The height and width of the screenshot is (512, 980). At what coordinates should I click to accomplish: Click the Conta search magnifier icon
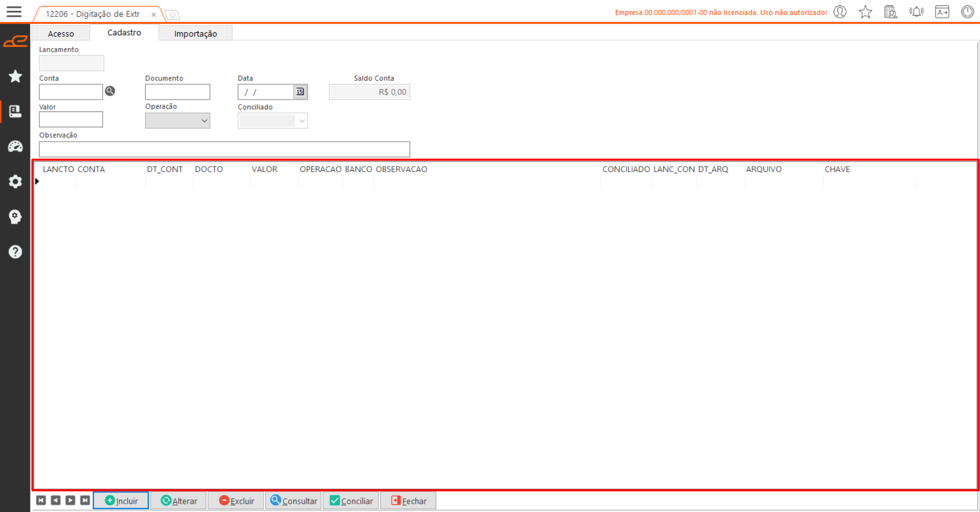(110, 91)
